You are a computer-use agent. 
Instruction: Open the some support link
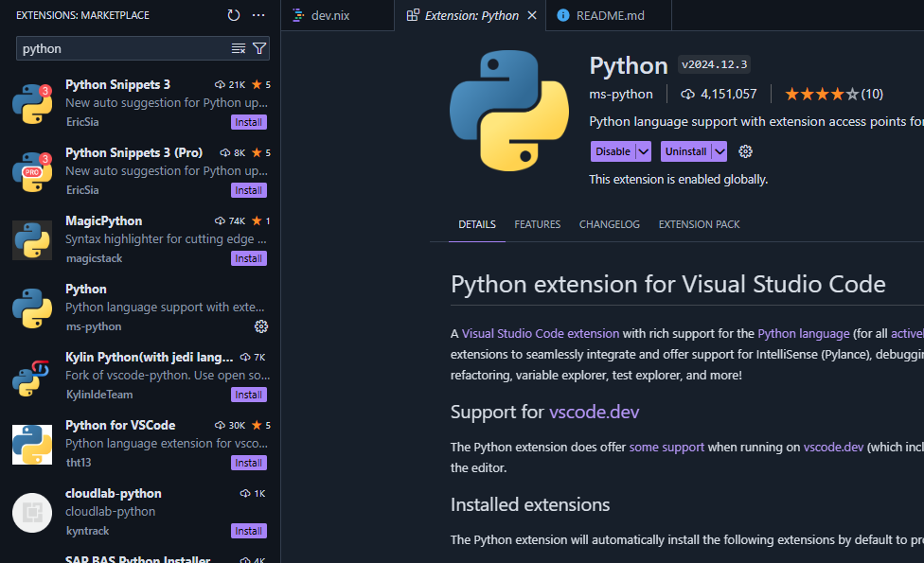666,447
